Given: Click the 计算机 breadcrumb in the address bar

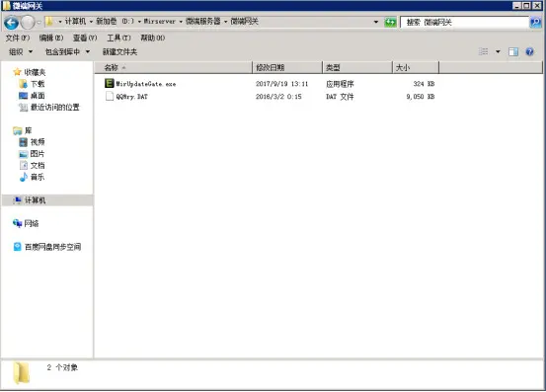Looking at the screenshot, I should click(x=75, y=22).
